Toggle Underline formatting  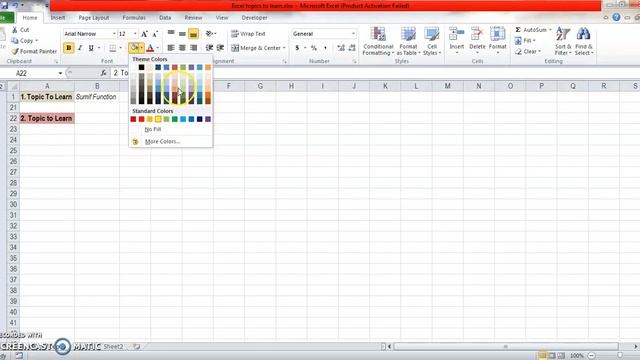pos(91,48)
